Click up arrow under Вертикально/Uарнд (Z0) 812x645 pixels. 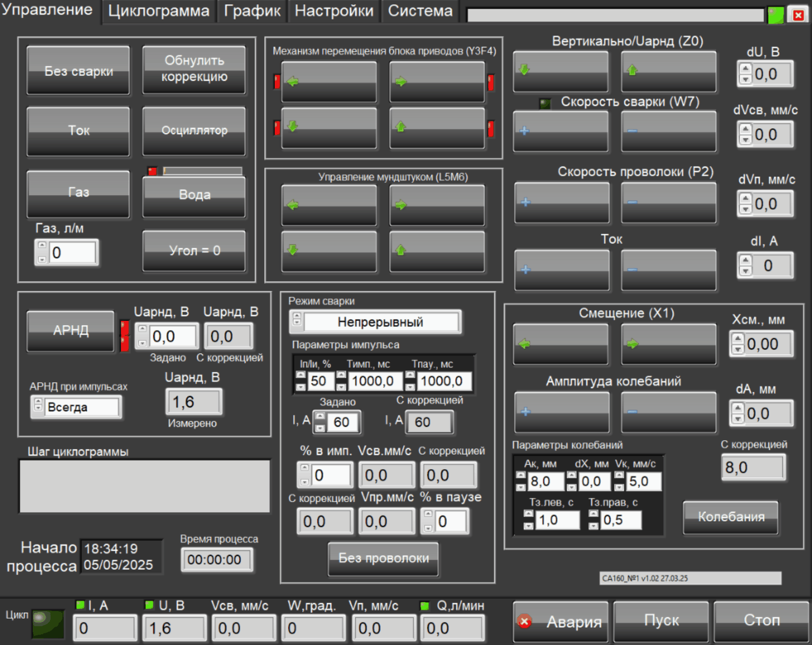click(668, 71)
